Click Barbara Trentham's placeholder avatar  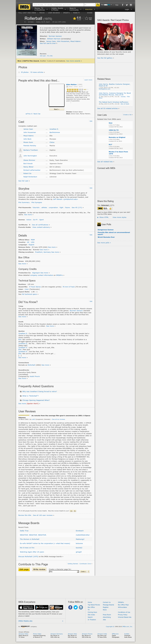tap(20, 150)
